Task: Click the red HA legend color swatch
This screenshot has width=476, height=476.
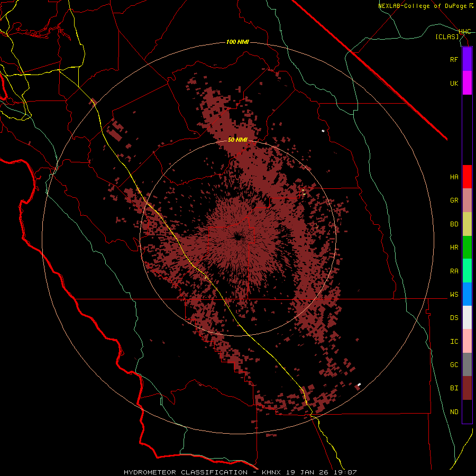Action: click(467, 177)
